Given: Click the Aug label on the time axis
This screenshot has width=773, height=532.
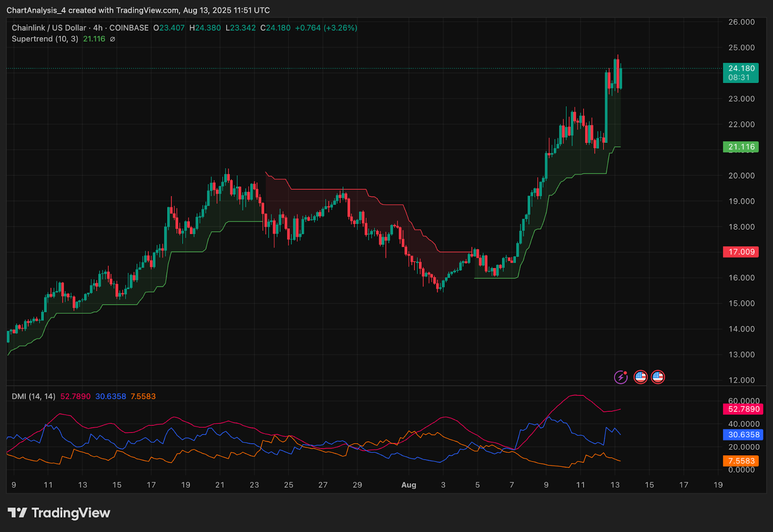Looking at the screenshot, I should (x=409, y=485).
